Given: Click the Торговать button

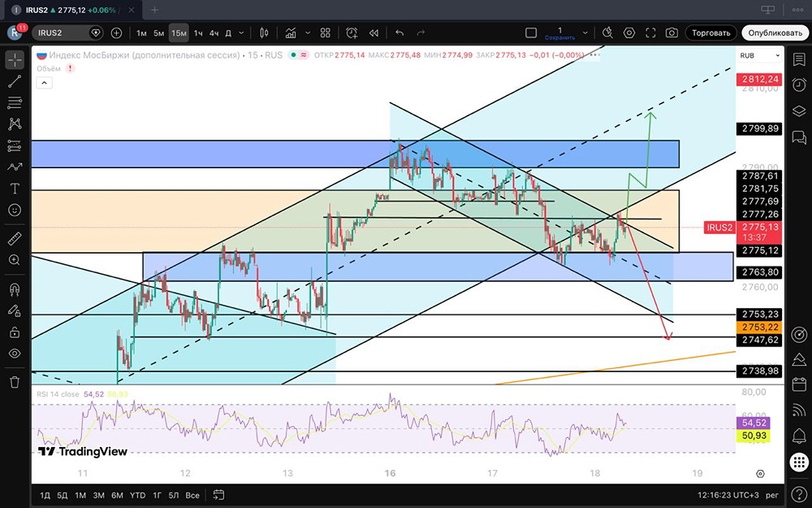Looking at the screenshot, I should [x=710, y=33].
